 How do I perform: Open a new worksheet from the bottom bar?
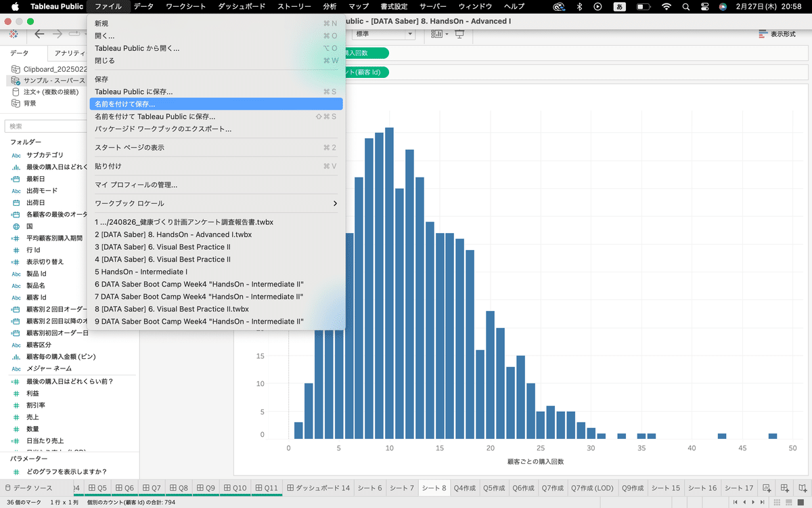point(767,488)
